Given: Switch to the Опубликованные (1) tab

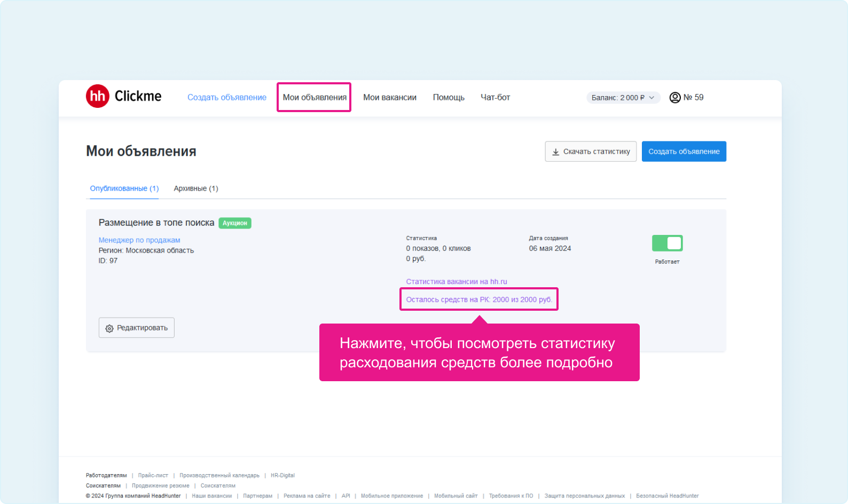Looking at the screenshot, I should 124,188.
